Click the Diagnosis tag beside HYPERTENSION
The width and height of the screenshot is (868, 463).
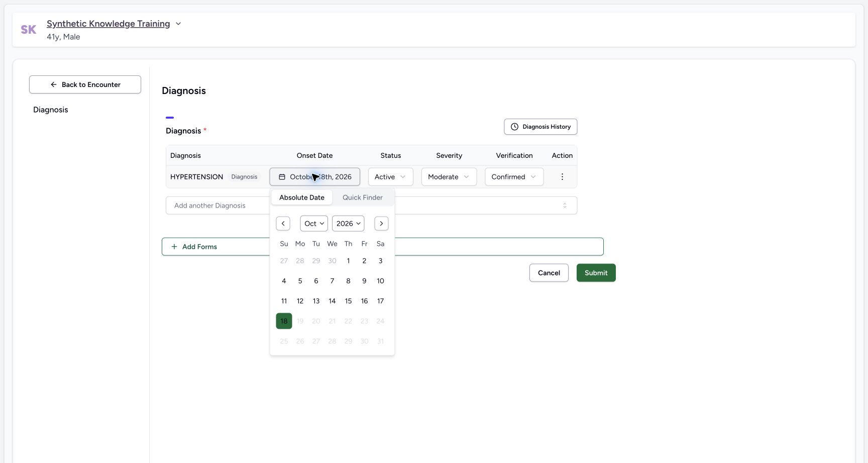(x=244, y=177)
